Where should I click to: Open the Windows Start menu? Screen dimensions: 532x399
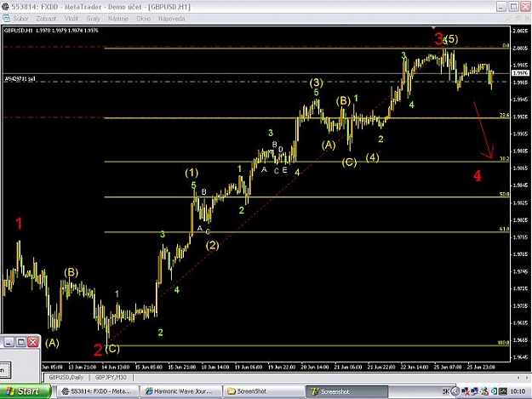coord(25,391)
